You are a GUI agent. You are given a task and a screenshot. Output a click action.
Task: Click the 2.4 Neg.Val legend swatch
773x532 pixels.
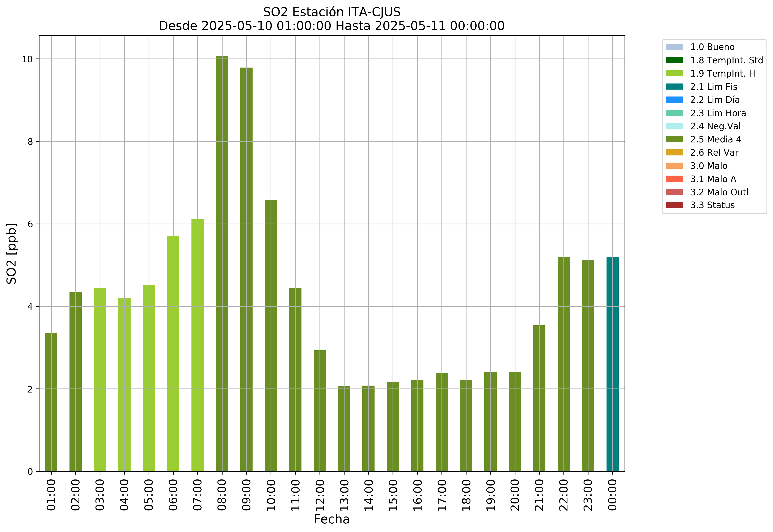(674, 126)
